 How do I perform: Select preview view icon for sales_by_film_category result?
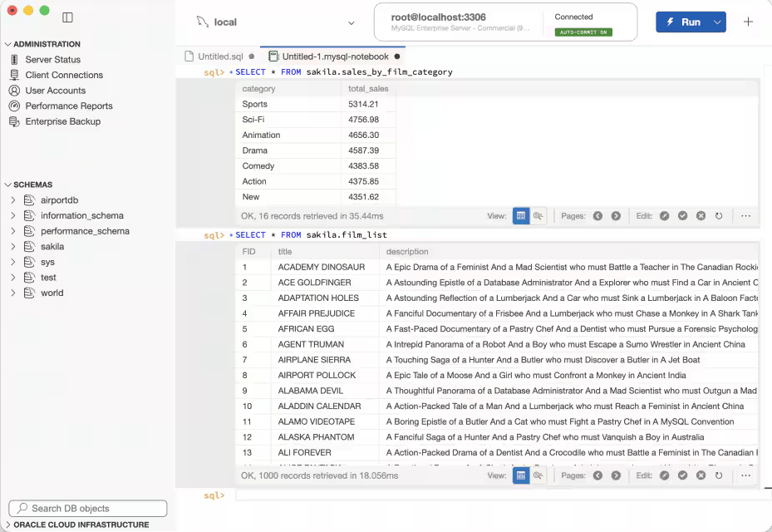(538, 216)
